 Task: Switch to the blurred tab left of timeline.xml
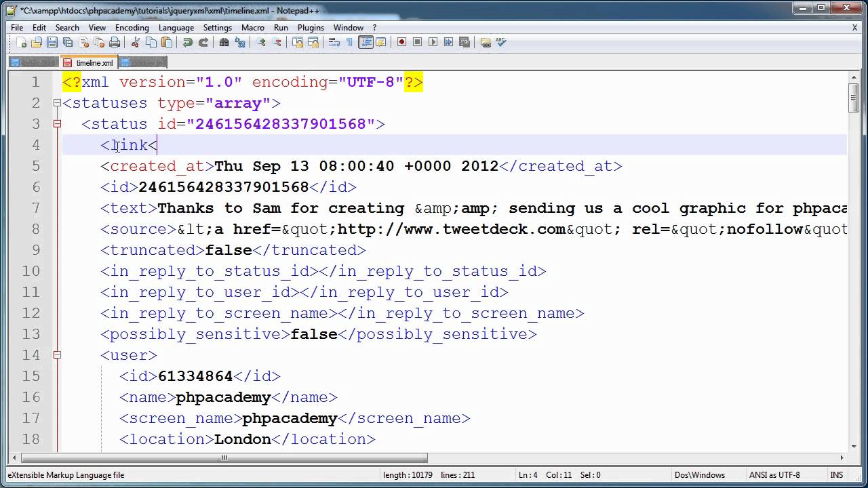pyautogui.click(x=35, y=62)
